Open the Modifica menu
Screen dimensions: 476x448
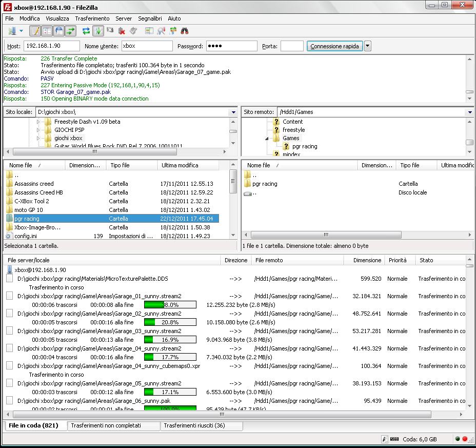pyautogui.click(x=29, y=18)
